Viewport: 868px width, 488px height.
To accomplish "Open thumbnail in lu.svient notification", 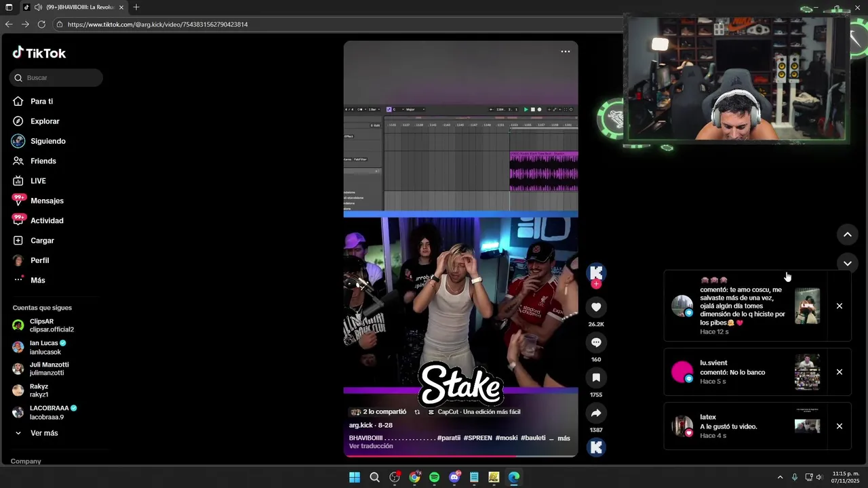I will click(x=807, y=372).
